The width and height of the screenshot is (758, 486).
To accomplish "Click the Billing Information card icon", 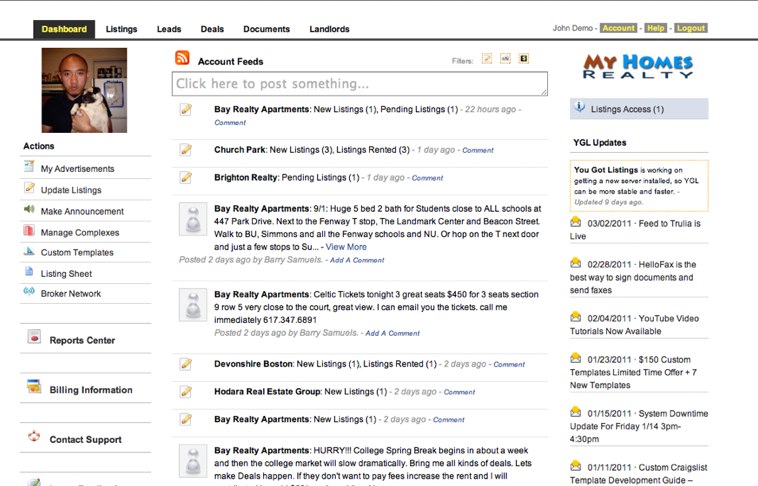I will point(34,386).
